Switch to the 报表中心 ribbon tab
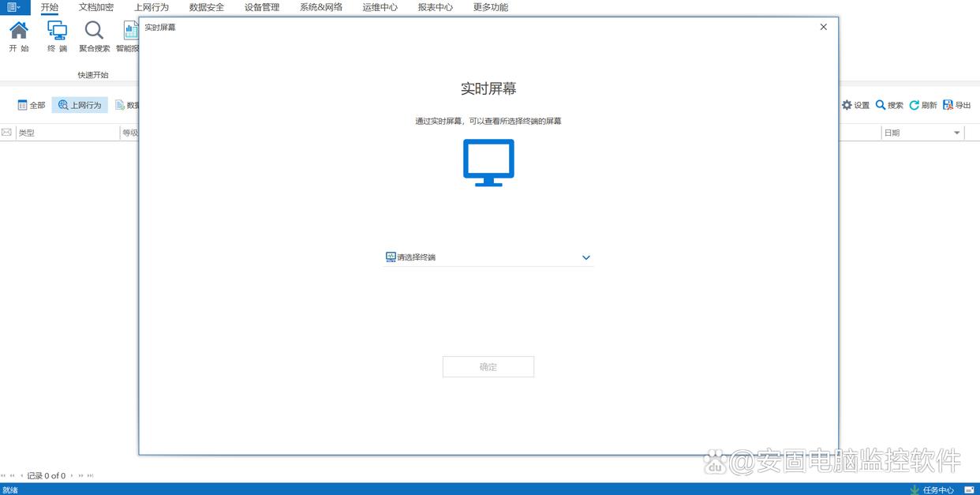 click(436, 7)
